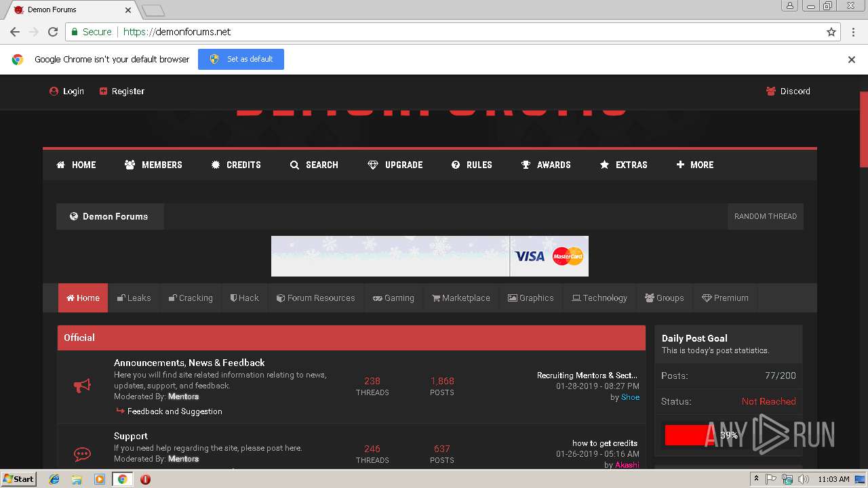Reload the page with the refresh icon
The image size is (868, 488).
[x=53, y=32]
